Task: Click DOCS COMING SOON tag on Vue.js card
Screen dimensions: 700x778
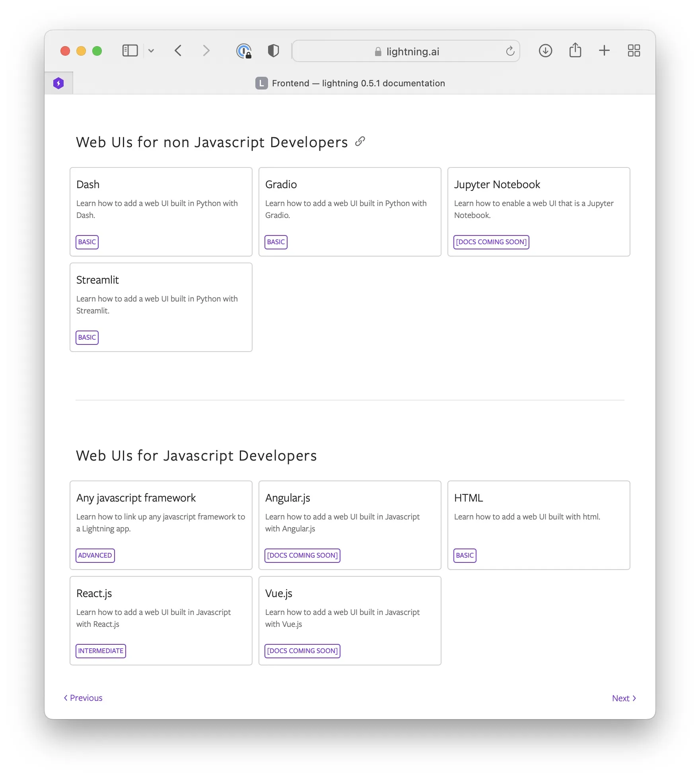Action: [303, 651]
